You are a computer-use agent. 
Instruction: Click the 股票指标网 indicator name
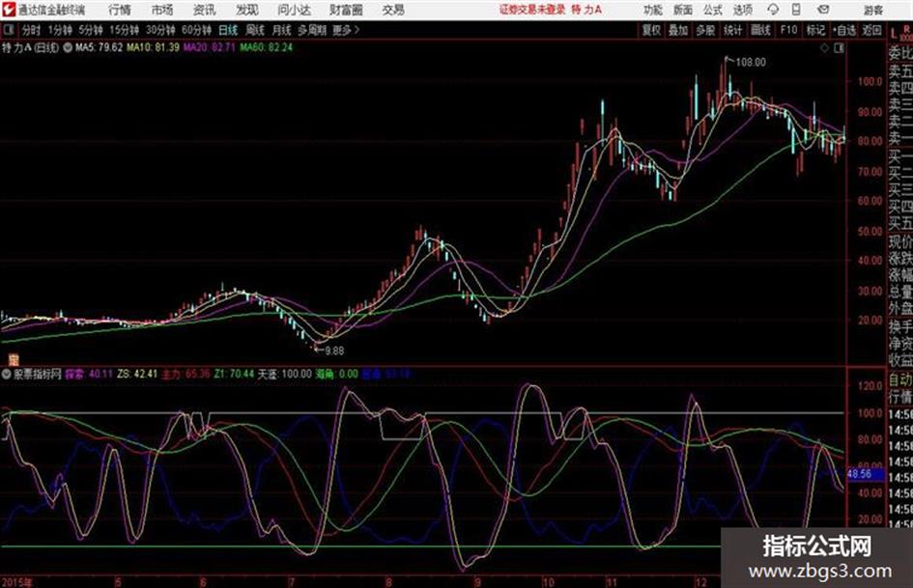(38, 374)
